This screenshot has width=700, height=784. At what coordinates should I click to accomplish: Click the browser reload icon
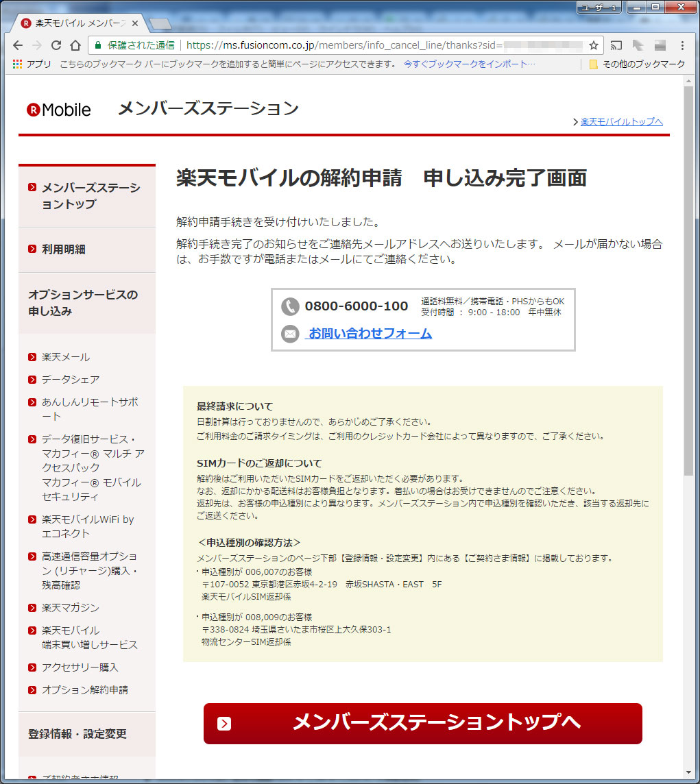tap(56, 45)
